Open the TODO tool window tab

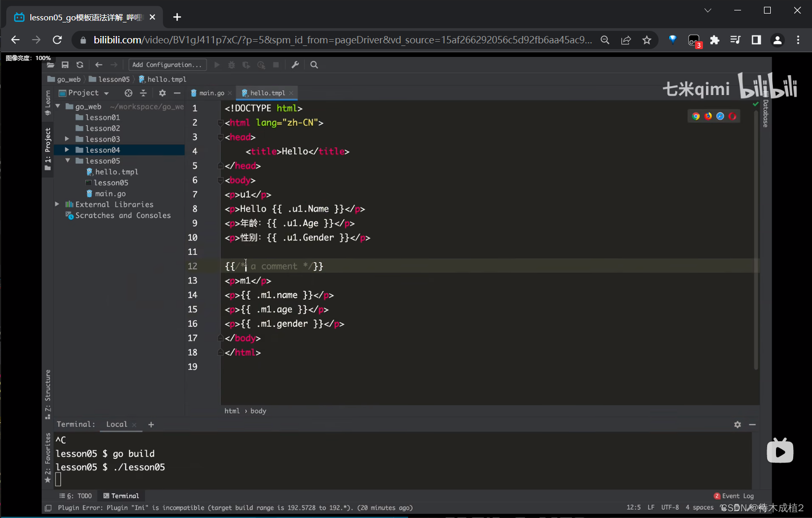coord(76,496)
